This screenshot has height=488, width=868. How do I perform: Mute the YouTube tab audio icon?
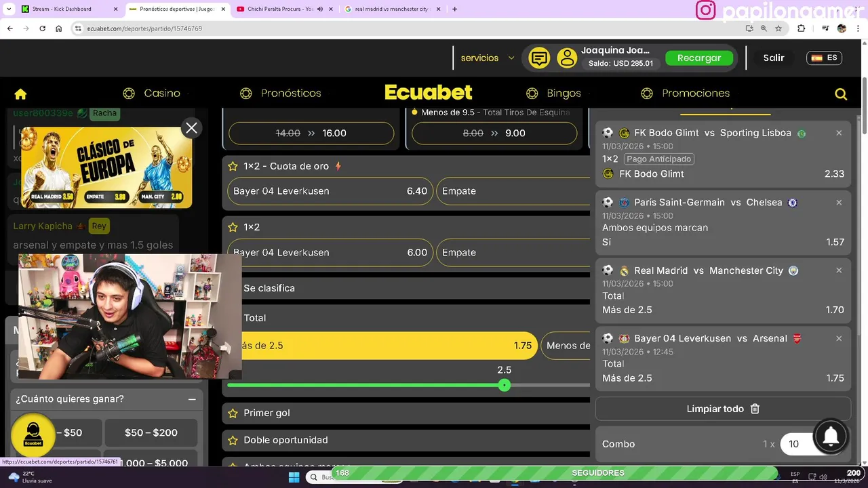tap(320, 9)
